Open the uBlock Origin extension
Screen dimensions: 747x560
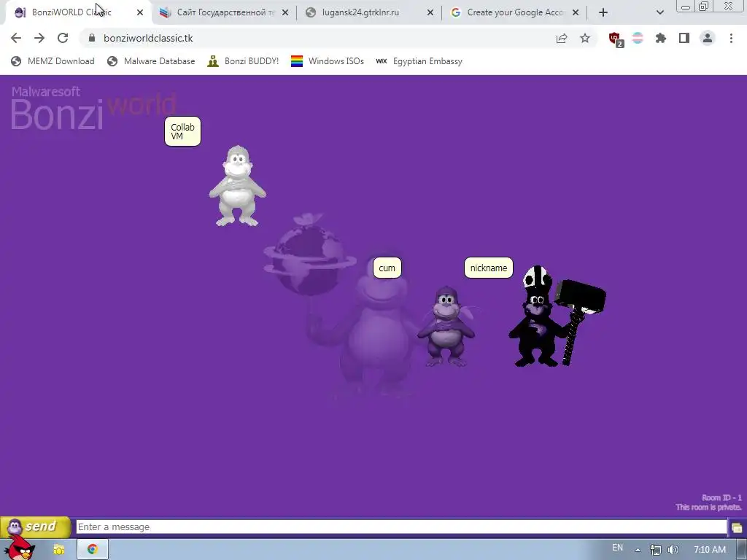pos(616,39)
